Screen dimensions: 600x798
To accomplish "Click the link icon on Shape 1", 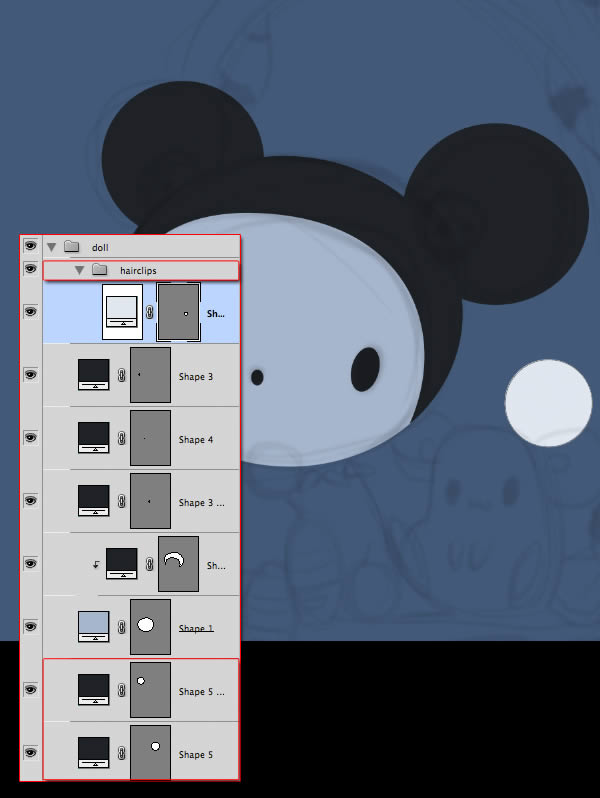I will coord(122,627).
